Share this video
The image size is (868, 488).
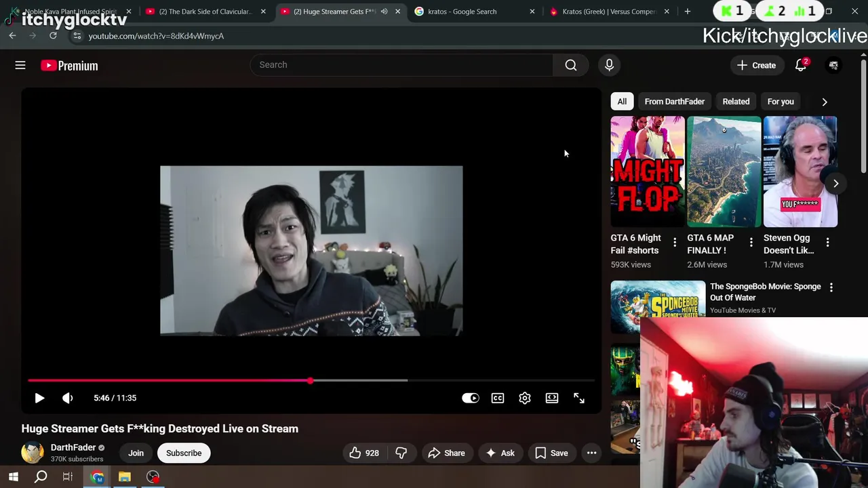tap(446, 453)
